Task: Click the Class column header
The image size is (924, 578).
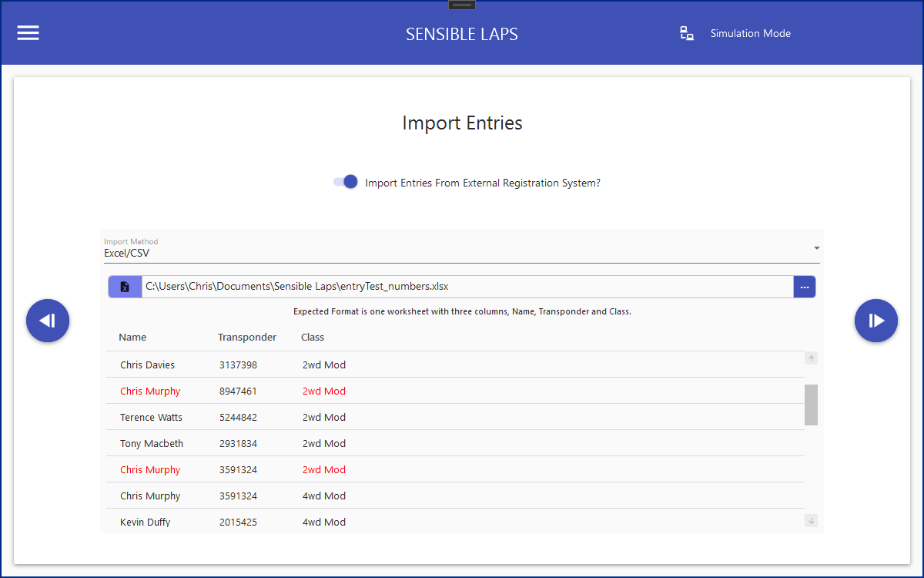Action: [313, 338]
